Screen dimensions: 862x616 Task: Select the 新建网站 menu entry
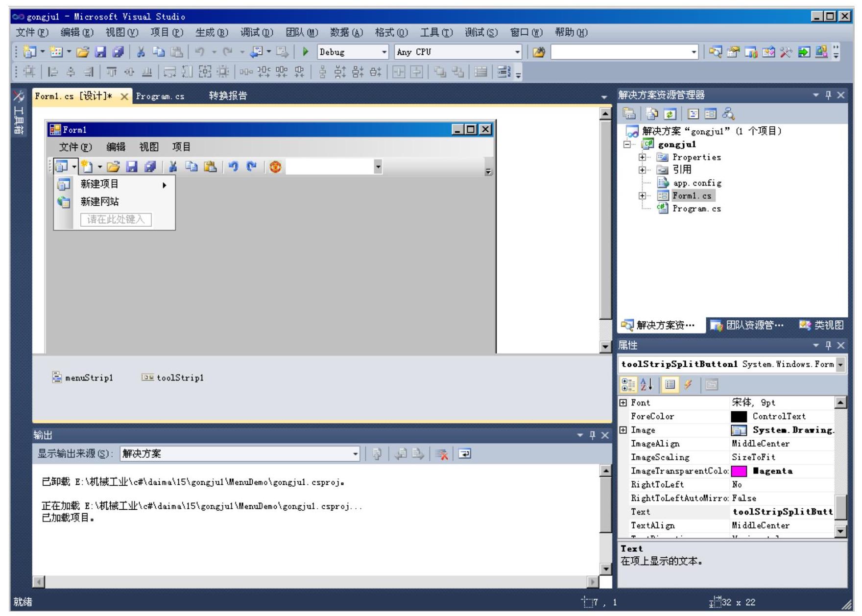pos(99,202)
